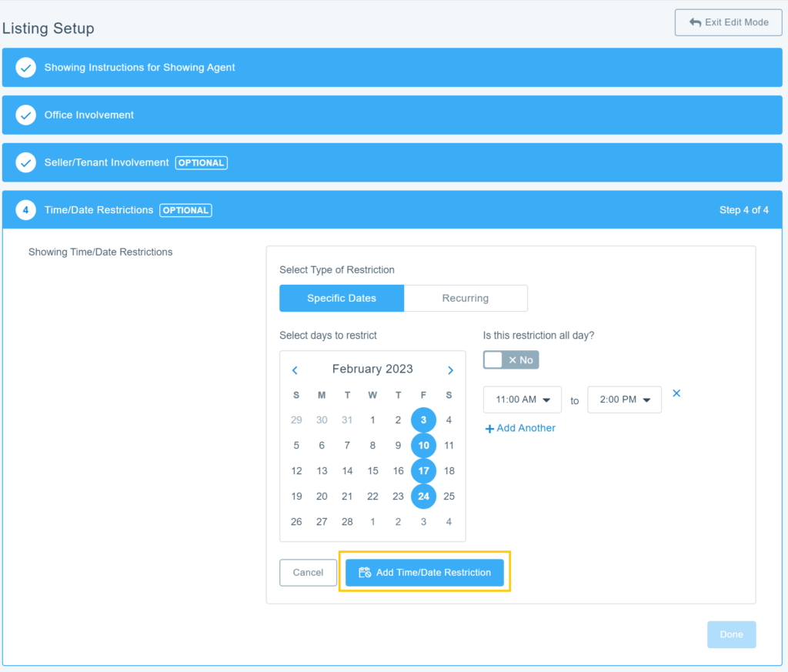Select the Specific Dates tab

click(342, 299)
